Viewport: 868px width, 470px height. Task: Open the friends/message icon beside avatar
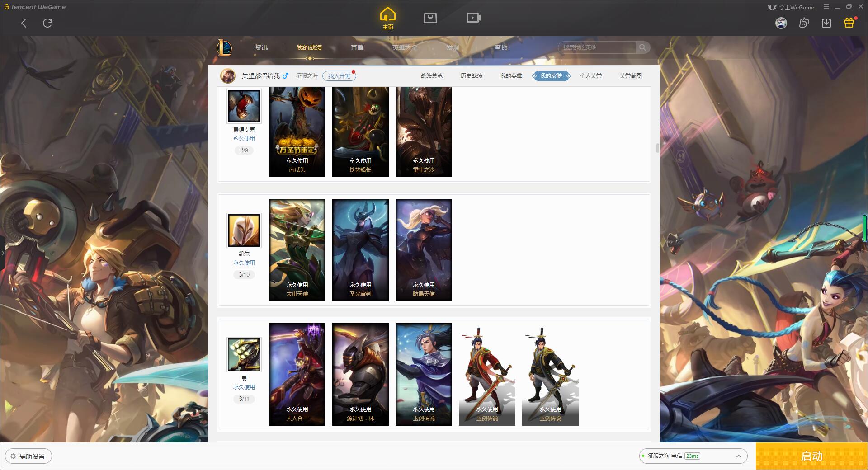804,23
